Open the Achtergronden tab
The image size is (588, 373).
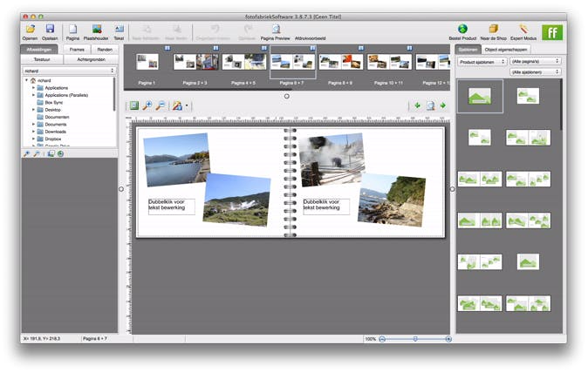91,59
